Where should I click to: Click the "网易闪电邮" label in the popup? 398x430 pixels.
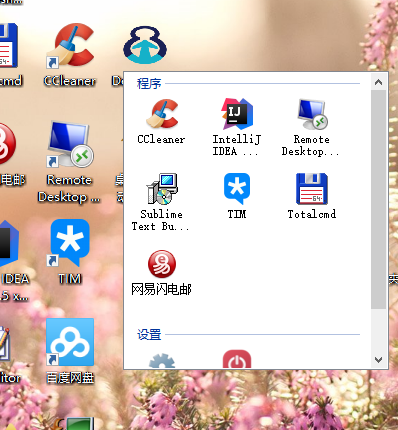tap(161, 289)
